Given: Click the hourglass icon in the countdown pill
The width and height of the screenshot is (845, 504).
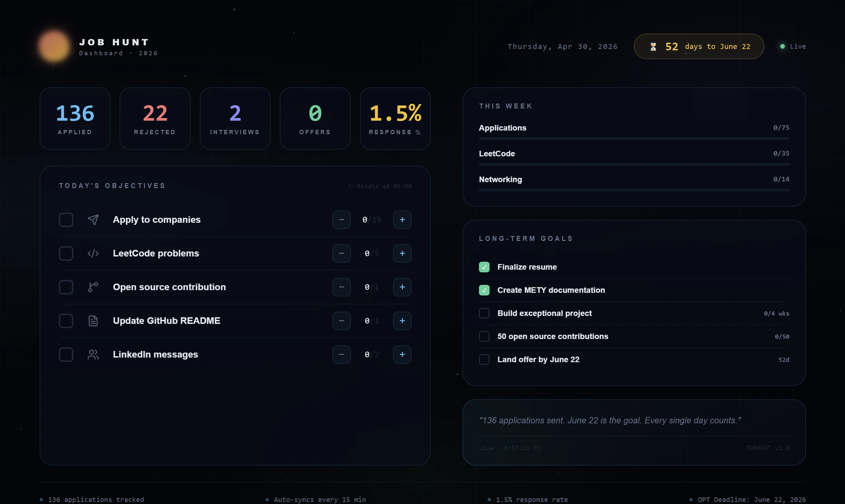Looking at the screenshot, I should 653,47.
